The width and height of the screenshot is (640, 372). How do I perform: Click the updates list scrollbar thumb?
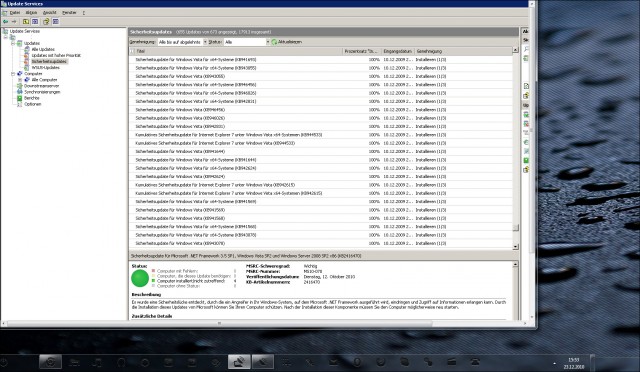click(x=516, y=228)
